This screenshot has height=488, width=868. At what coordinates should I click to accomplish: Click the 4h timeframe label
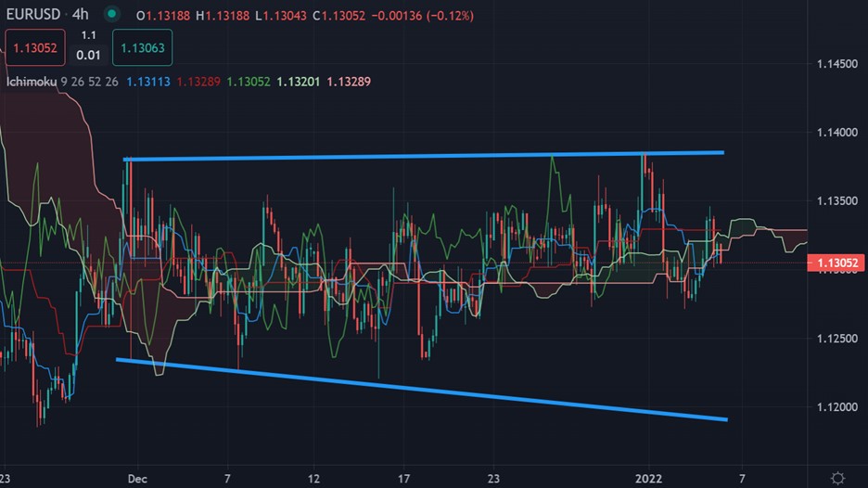(81, 15)
